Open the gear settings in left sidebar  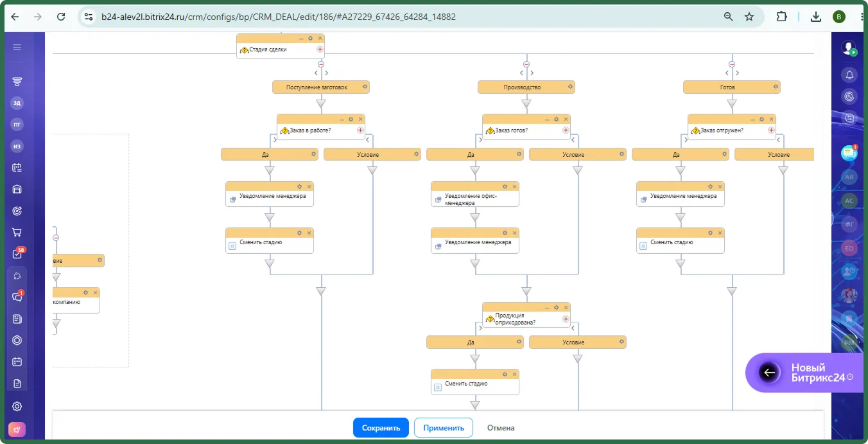pos(17,406)
